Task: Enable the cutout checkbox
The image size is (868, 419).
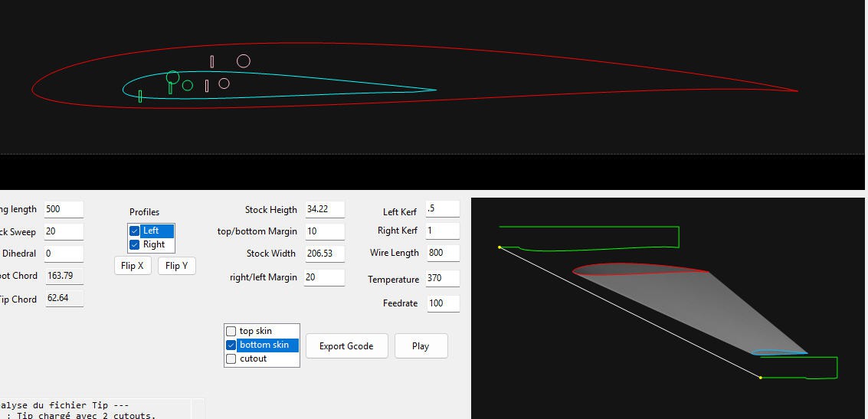Action: pos(231,358)
